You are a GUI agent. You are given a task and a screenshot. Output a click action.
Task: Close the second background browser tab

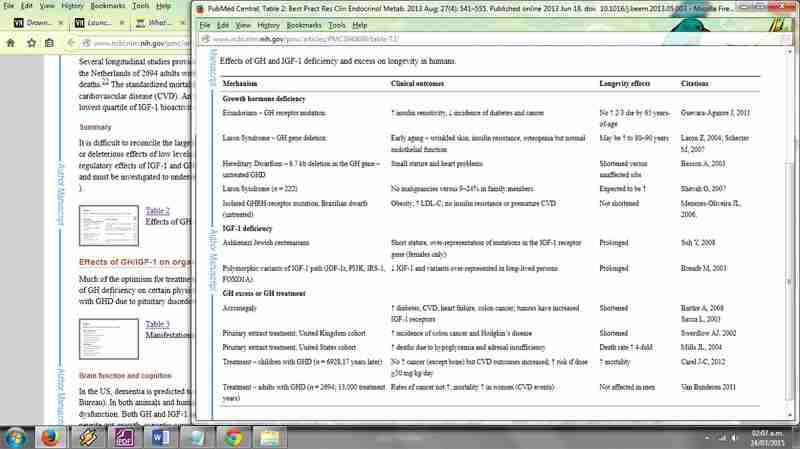pyautogui.click(x=121, y=23)
